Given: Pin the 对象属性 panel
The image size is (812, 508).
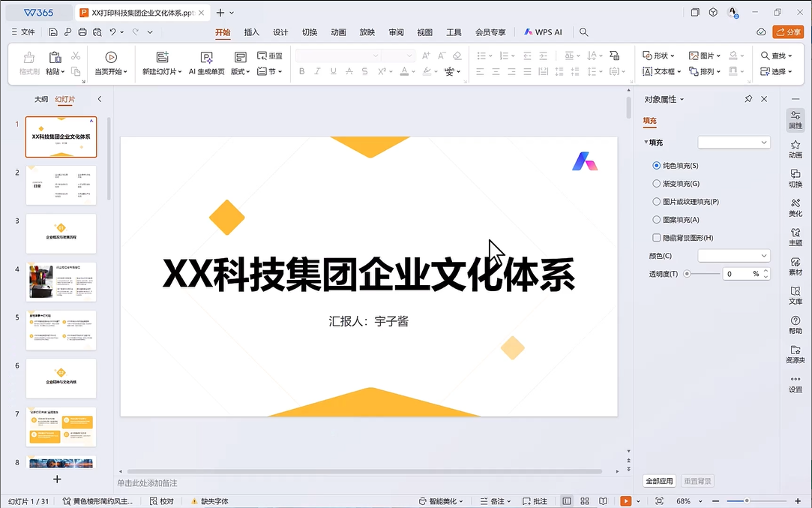Looking at the screenshot, I should (748, 99).
